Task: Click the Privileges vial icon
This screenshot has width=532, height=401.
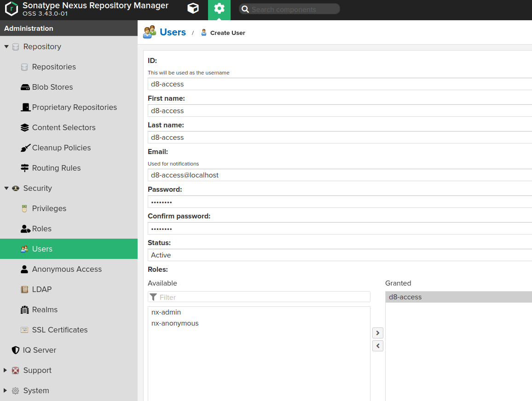Action: tap(24, 208)
